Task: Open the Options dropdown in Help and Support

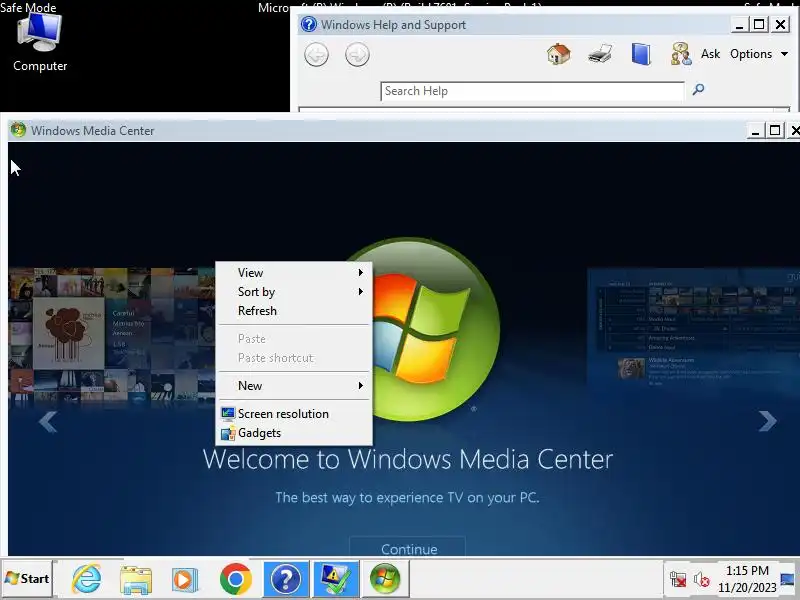Action: coord(759,54)
